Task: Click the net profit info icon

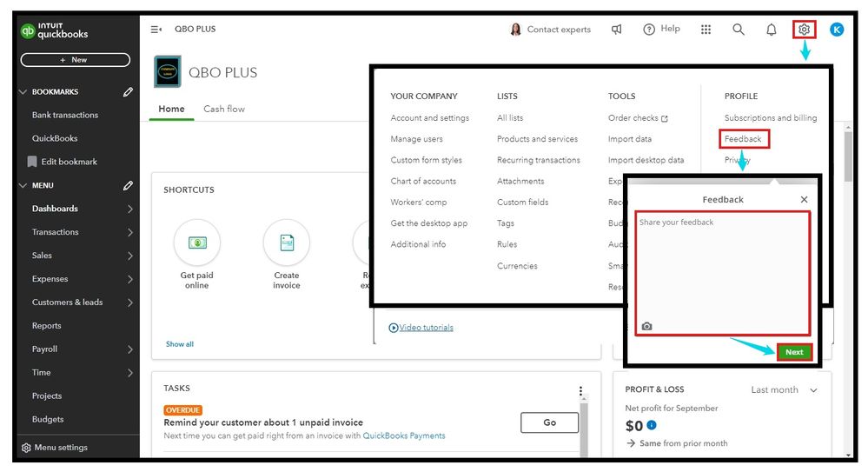Action: [x=652, y=425]
